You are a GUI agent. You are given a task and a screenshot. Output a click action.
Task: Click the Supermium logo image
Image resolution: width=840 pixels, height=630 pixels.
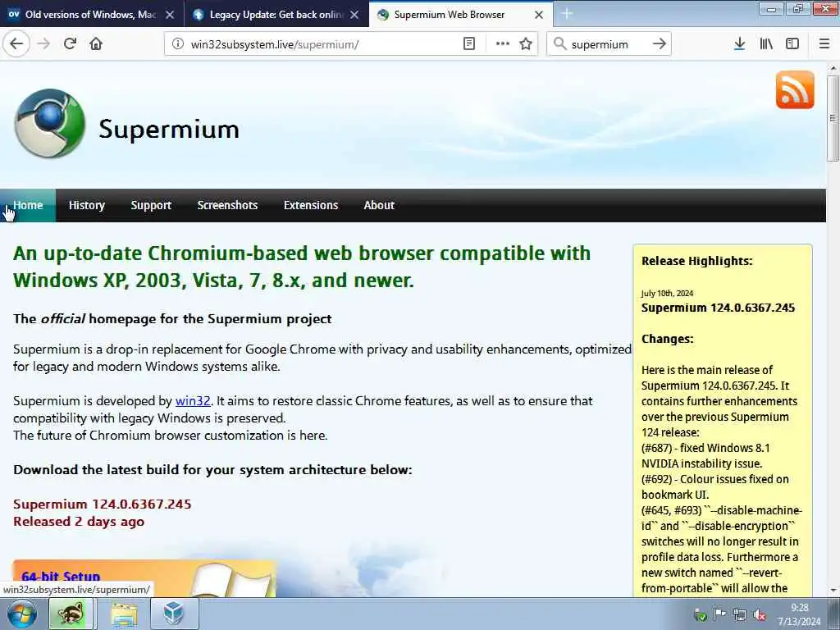tap(50, 124)
